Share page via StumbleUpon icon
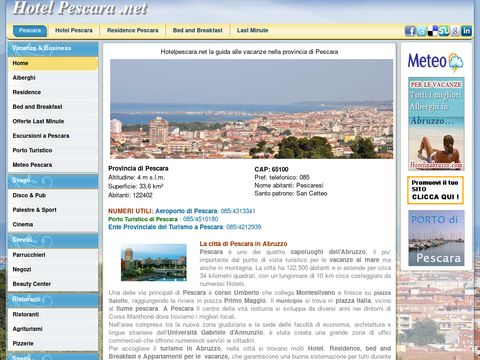The width and height of the screenshot is (480, 360). [444, 31]
